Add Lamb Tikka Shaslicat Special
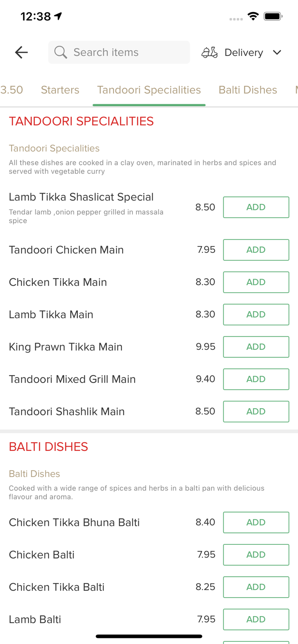 click(x=256, y=207)
